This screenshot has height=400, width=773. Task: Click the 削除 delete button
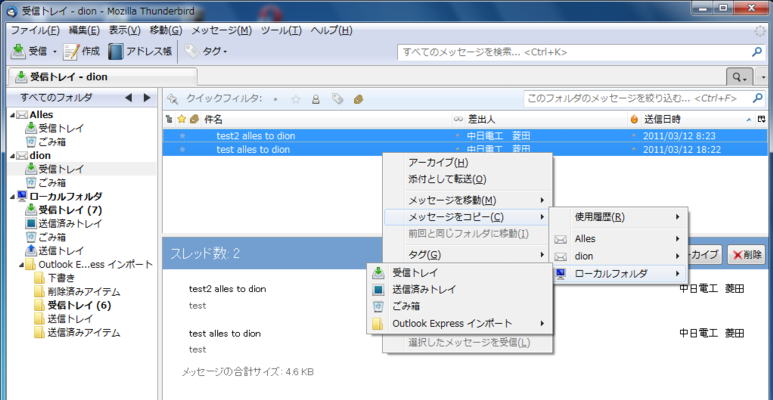point(746,255)
